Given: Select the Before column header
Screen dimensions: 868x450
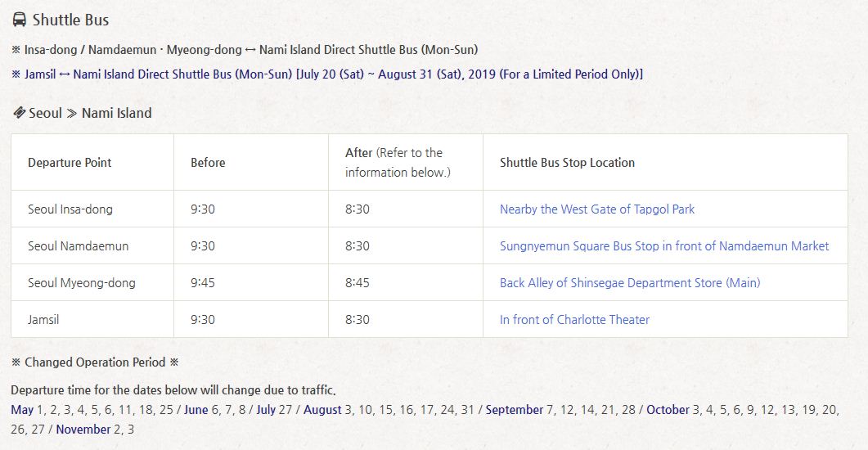Looking at the screenshot, I should [x=208, y=163].
